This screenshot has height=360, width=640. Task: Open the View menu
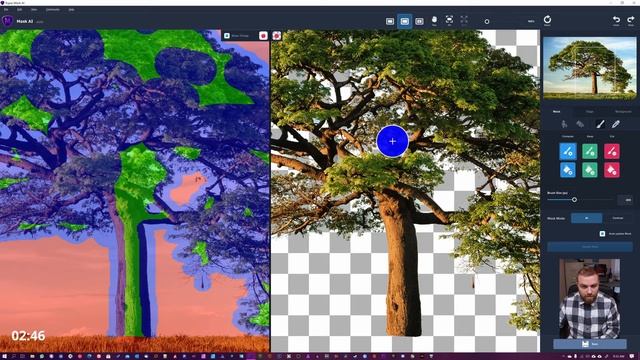[34, 9]
